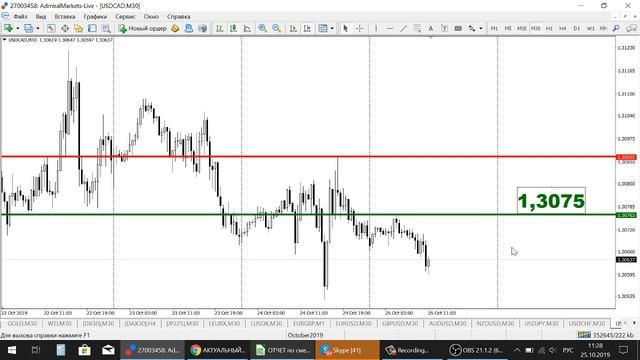Open the Profiles toolbar icon

pos(28,28)
